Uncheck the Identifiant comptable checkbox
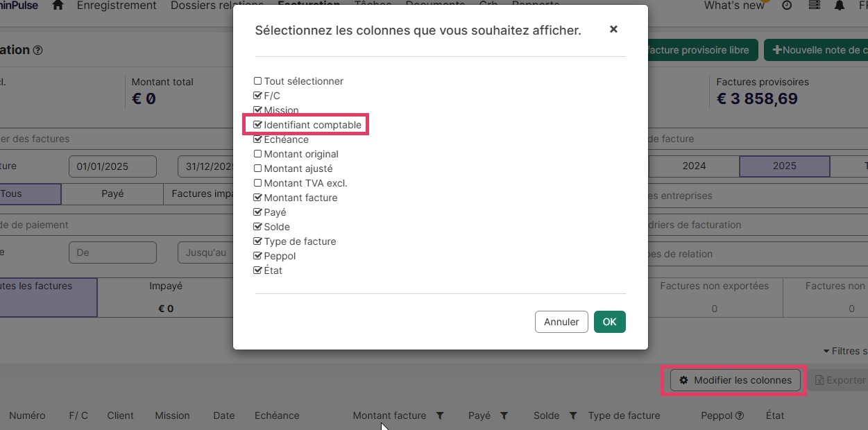The height and width of the screenshot is (430, 868). coord(258,125)
